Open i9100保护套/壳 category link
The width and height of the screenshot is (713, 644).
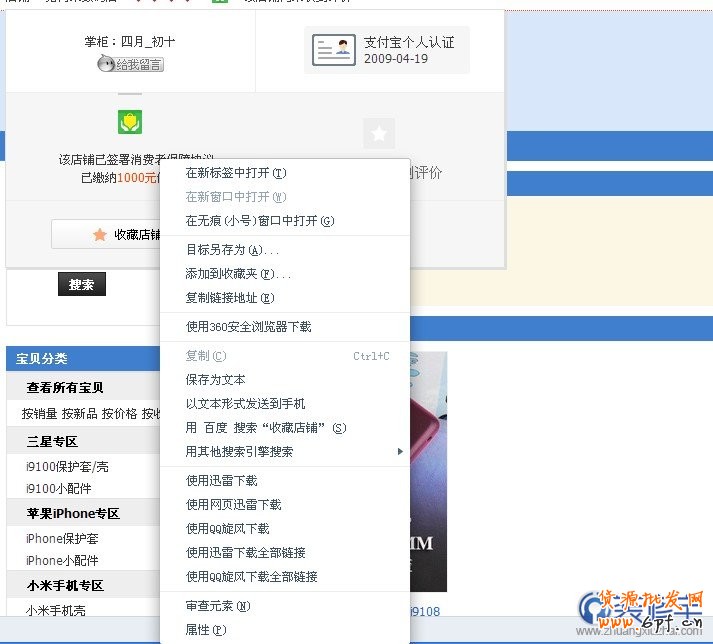67,467
